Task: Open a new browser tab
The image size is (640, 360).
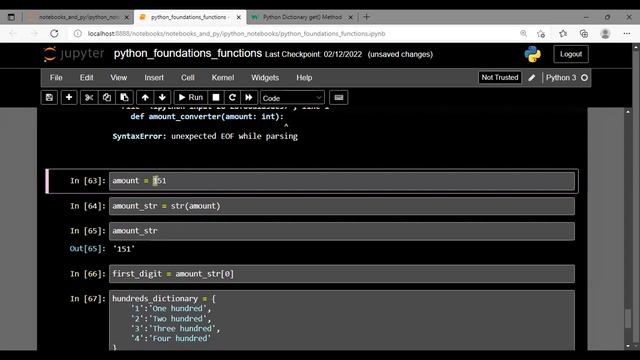Action: [x=367, y=17]
